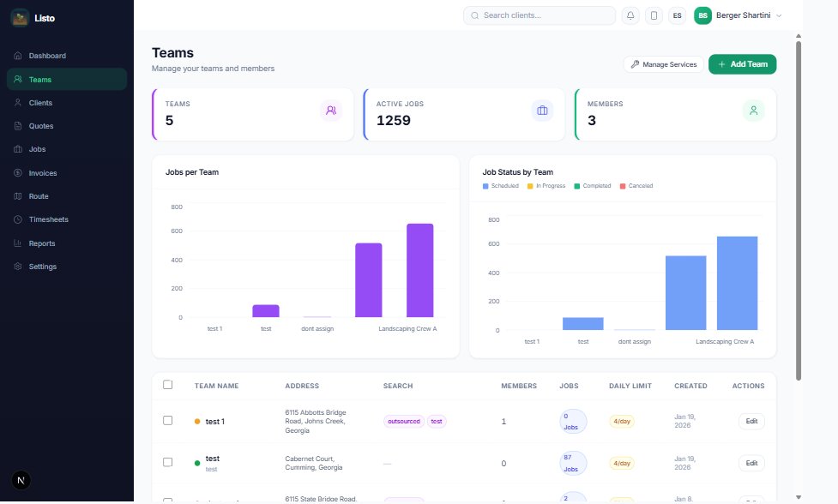Open the Route page
838x504 pixels.
(x=67, y=196)
